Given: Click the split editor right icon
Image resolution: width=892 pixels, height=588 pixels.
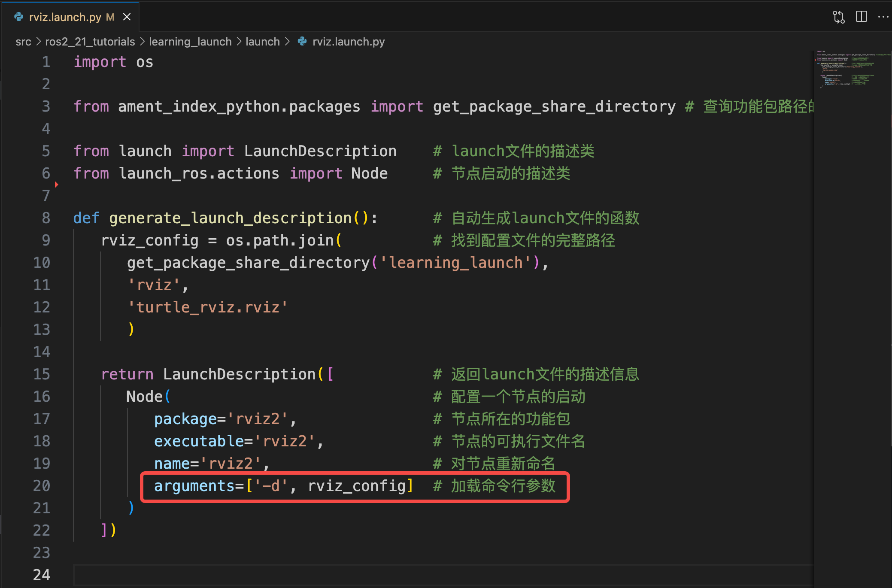Looking at the screenshot, I should click(x=861, y=17).
